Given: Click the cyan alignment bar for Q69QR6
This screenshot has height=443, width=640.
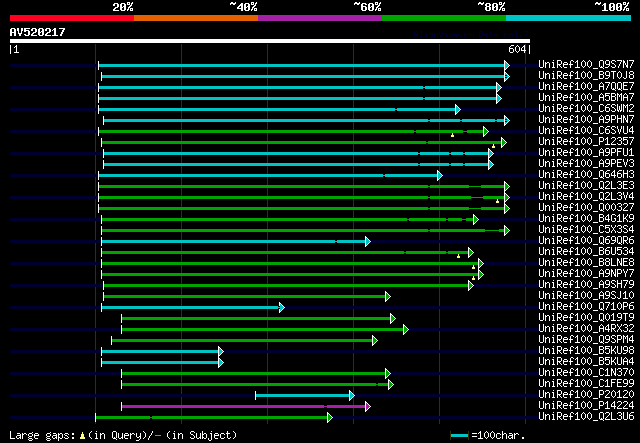Looking at the screenshot, I should [236, 241].
